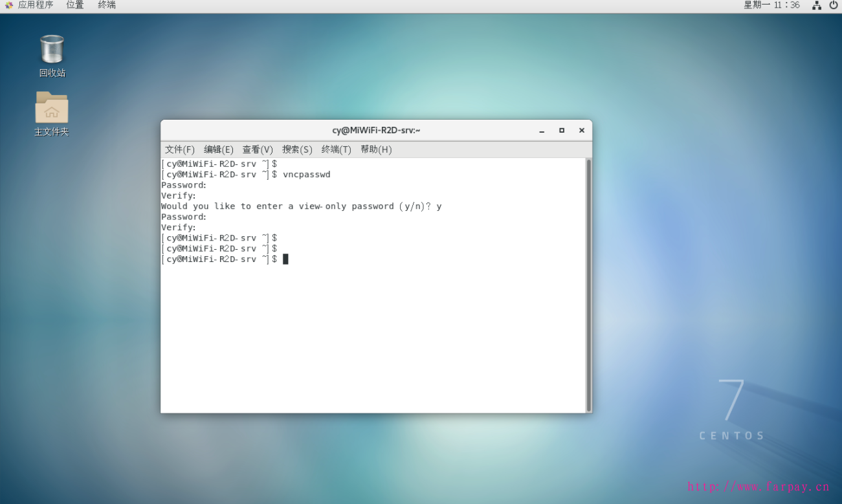
Task: Expand the 搜索(S) search menu
Action: coord(297,149)
